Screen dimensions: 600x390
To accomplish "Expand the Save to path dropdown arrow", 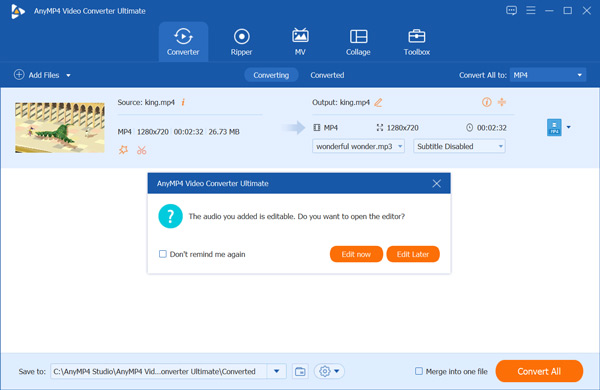I will point(276,371).
